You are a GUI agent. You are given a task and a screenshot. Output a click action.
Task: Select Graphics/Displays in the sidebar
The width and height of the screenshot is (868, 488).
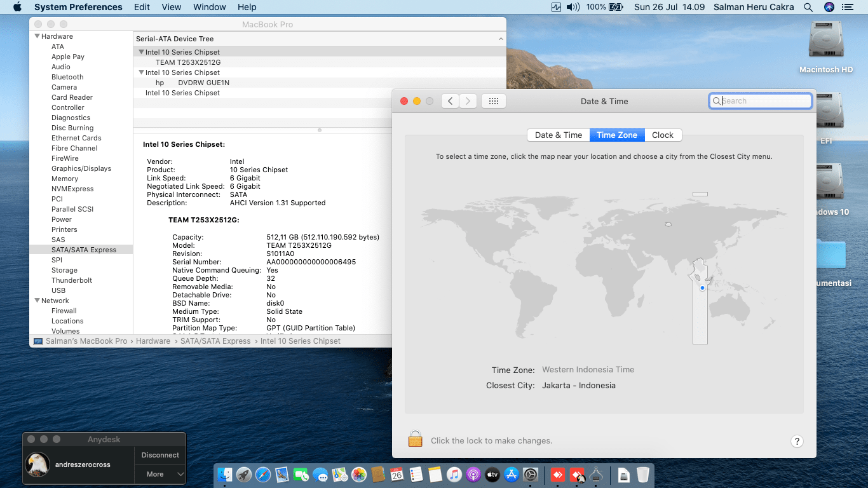pyautogui.click(x=81, y=168)
